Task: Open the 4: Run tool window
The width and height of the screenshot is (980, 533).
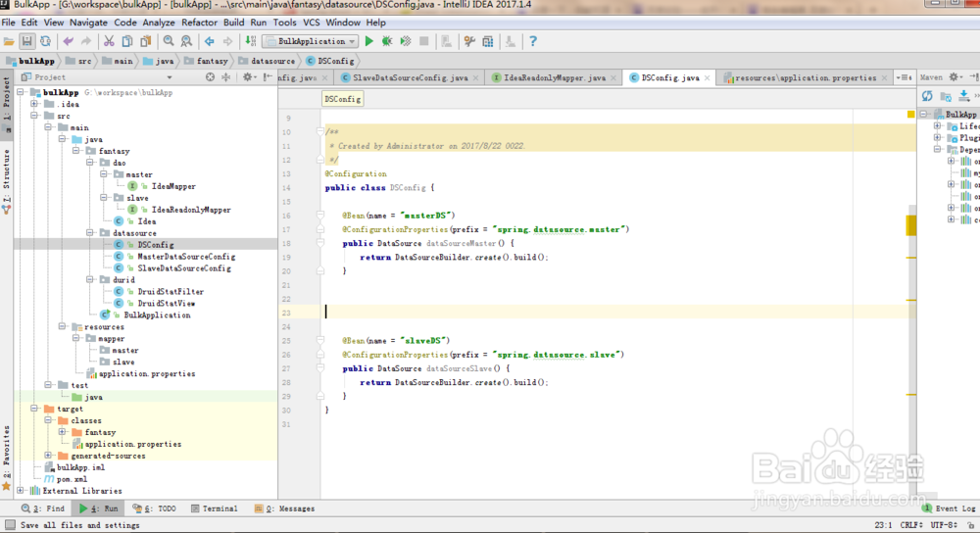Action: 99,509
